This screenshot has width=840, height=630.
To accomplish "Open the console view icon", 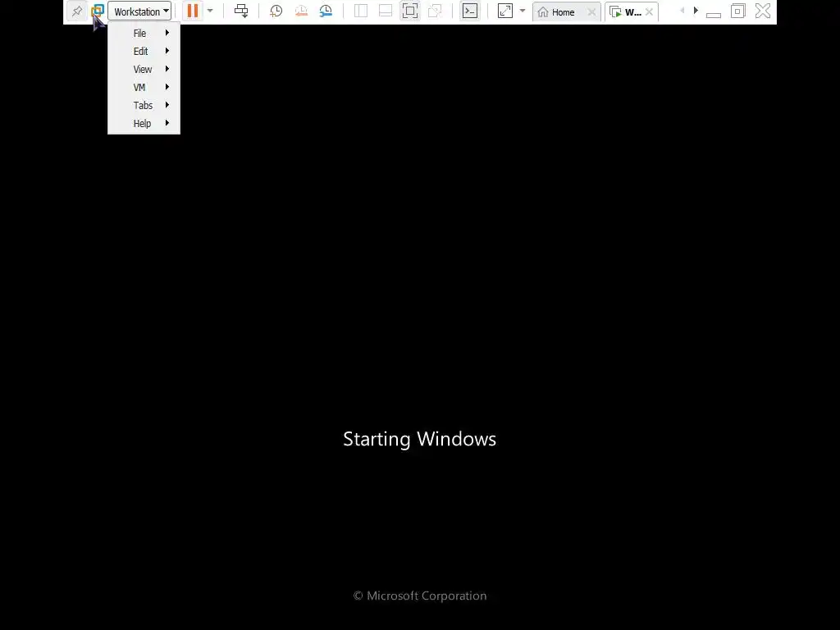I will pos(470,11).
